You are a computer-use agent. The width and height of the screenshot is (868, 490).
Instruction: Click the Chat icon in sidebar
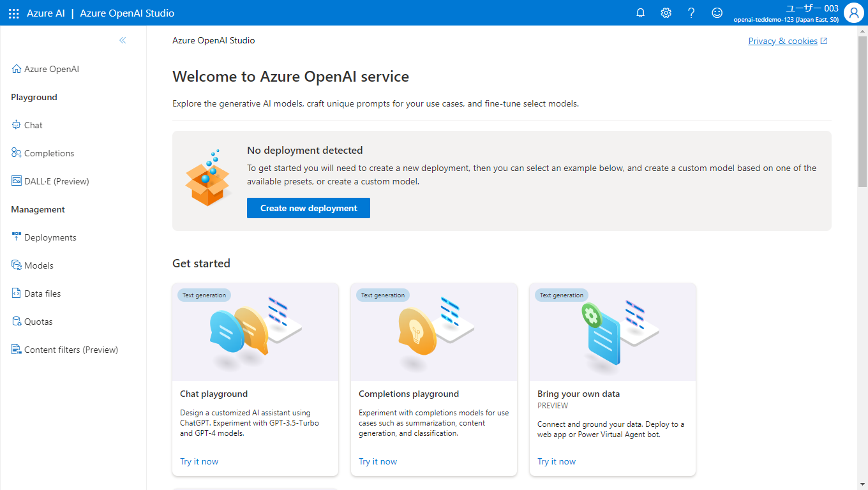tap(17, 125)
